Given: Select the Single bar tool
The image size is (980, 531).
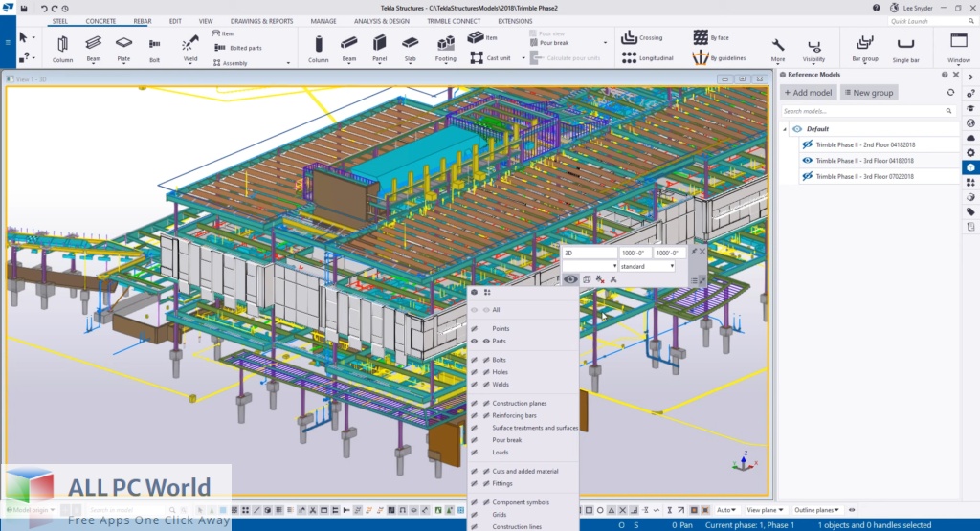Looking at the screenshot, I should click(905, 50).
